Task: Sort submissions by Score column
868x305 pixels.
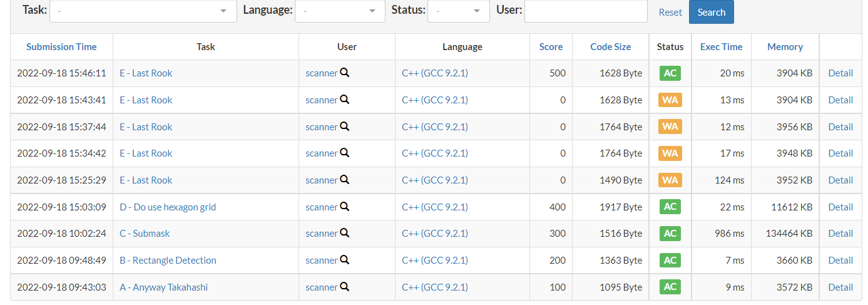Action: (551, 47)
